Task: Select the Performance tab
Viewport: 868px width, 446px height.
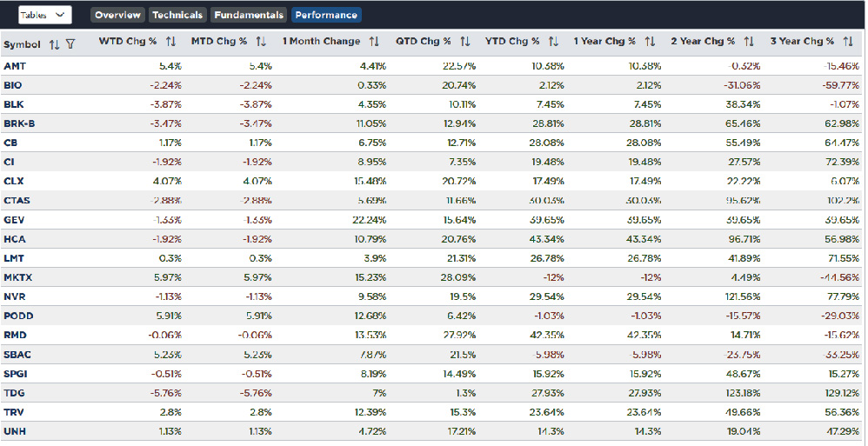Action: pos(326,15)
